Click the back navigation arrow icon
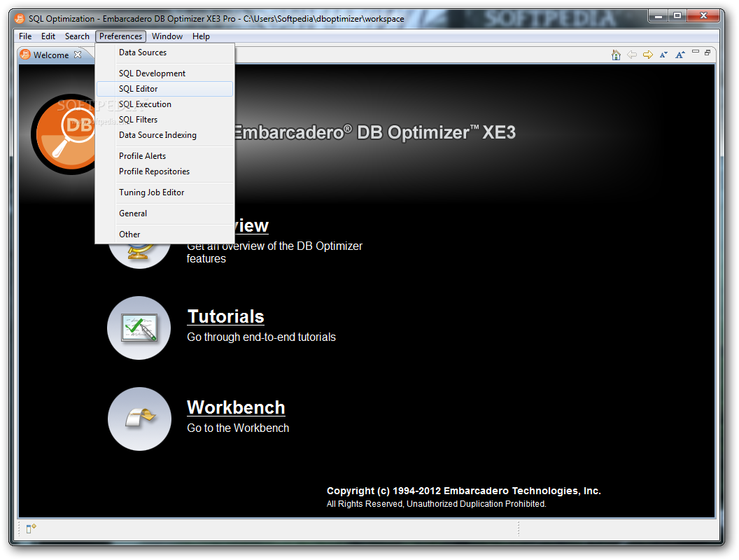Screen dimensions: 739x560 coord(632,55)
